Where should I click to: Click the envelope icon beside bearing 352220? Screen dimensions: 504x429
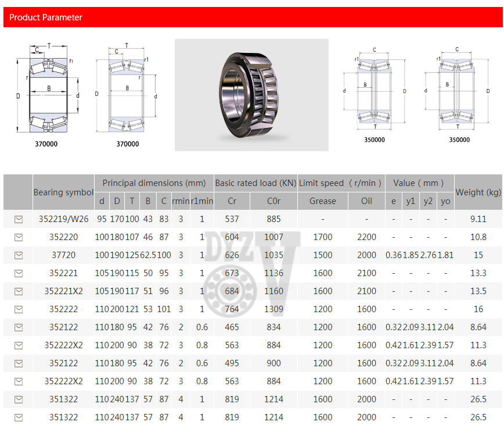(18, 237)
